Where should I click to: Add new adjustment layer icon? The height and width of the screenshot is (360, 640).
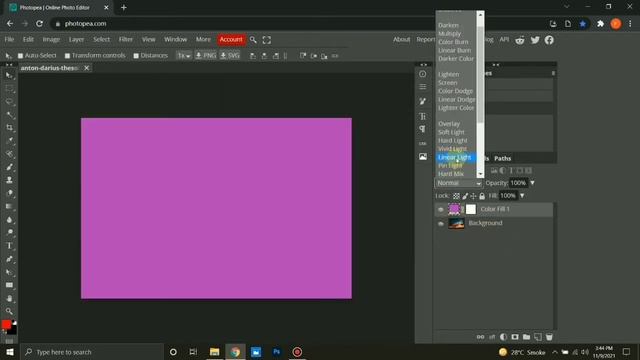tap(504, 337)
